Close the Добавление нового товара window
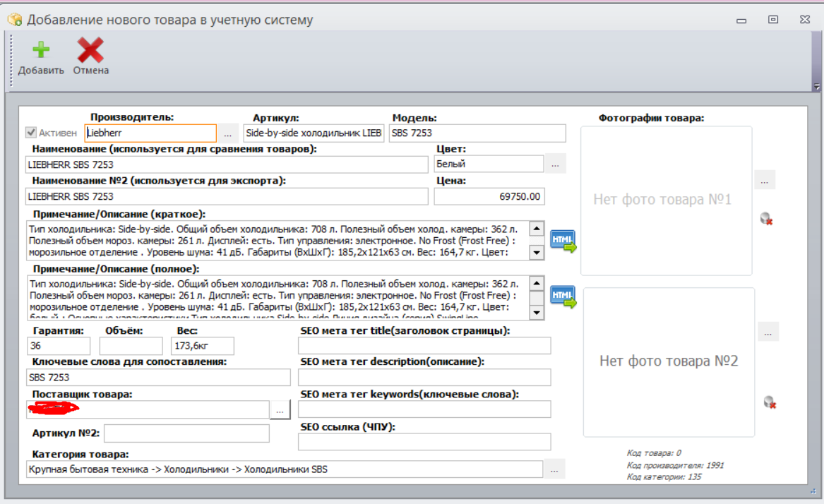Viewport: 824px width, 504px height. [804, 20]
